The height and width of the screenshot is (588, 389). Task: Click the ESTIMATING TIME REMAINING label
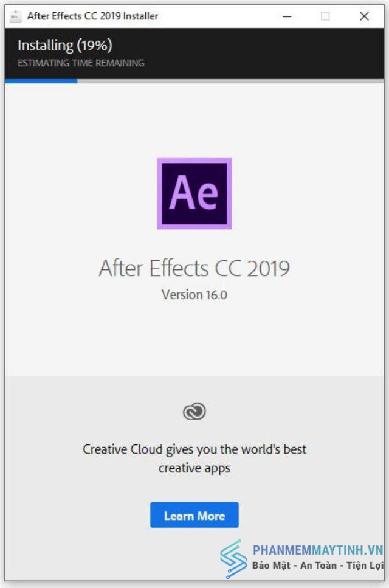tap(81, 63)
